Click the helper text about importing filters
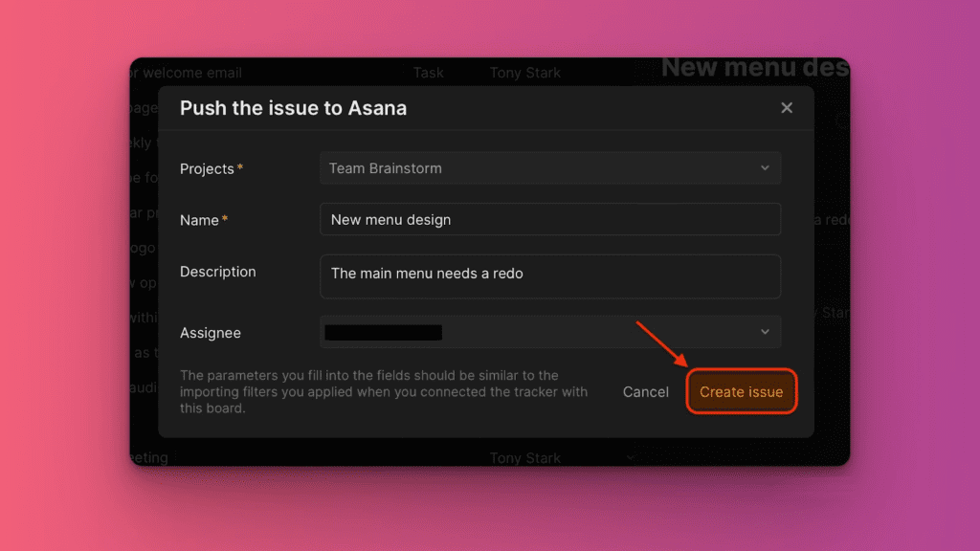 tap(383, 391)
